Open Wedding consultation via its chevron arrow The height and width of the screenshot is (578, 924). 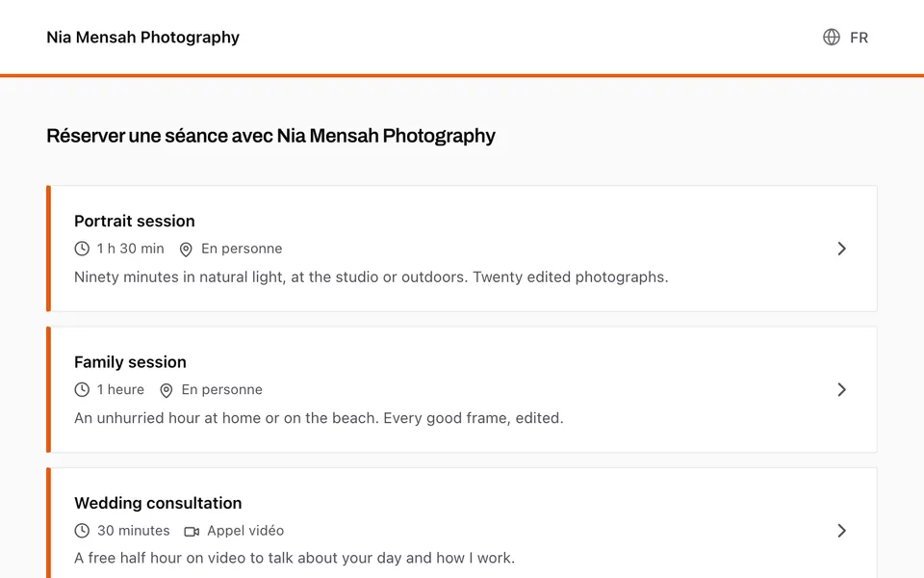(x=841, y=531)
